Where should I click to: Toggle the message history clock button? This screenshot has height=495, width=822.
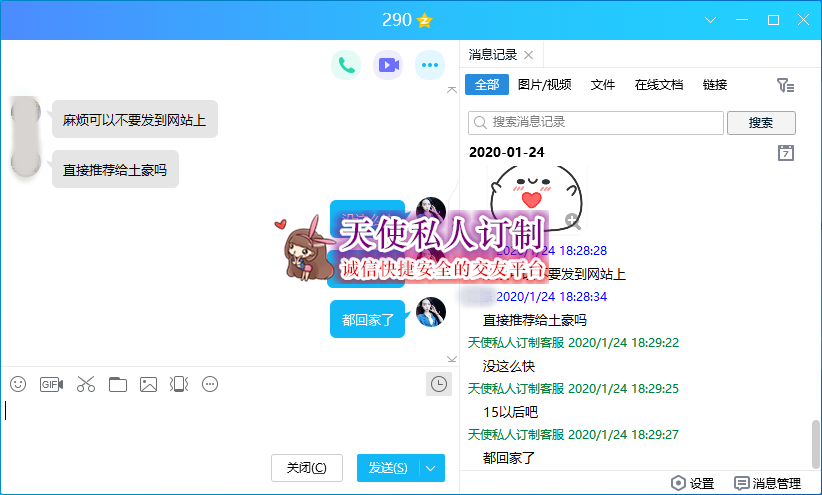coord(438,384)
